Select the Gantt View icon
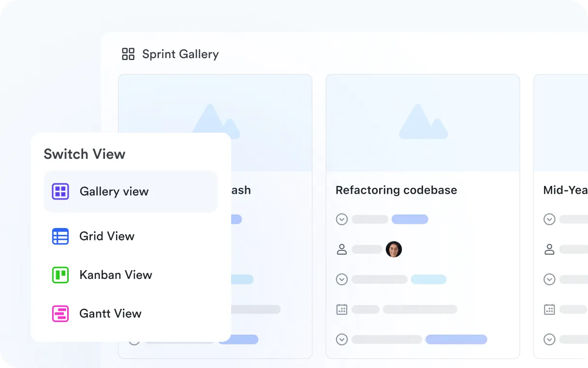Viewport: 588px width, 368px height. pyautogui.click(x=60, y=314)
